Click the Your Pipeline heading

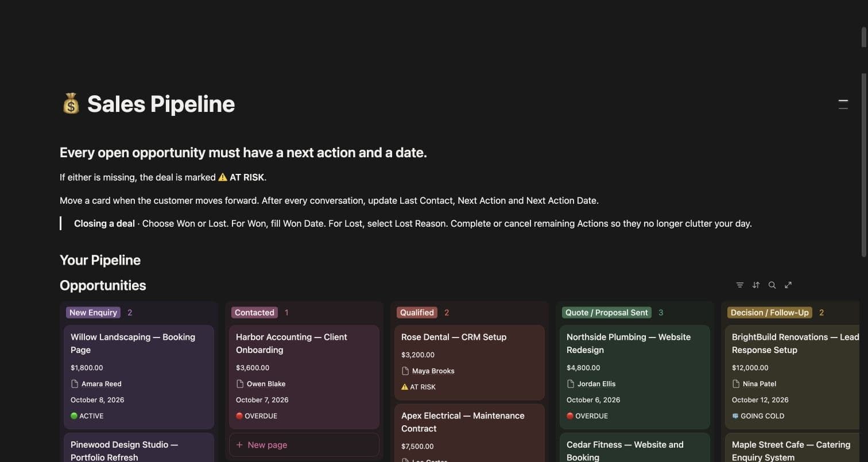[x=100, y=260]
